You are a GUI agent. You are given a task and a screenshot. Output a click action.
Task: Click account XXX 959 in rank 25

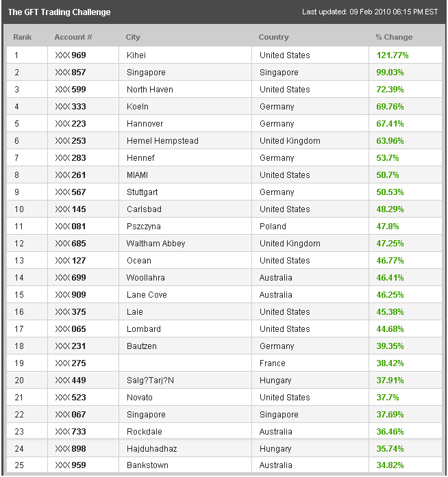tap(71, 466)
